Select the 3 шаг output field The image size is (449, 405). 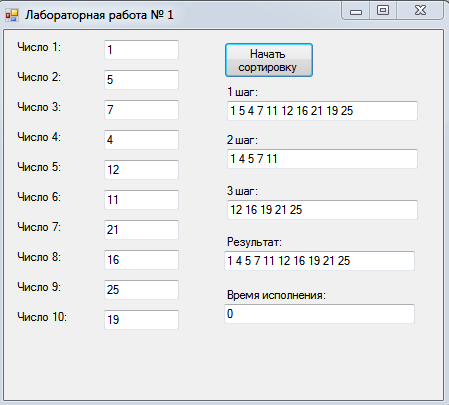point(322,210)
